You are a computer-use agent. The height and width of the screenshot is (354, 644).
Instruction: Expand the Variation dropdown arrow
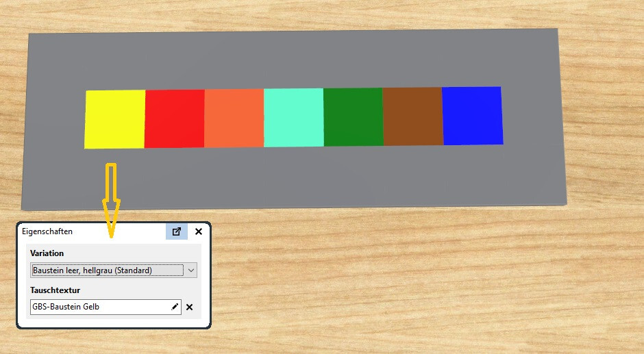[191, 270]
